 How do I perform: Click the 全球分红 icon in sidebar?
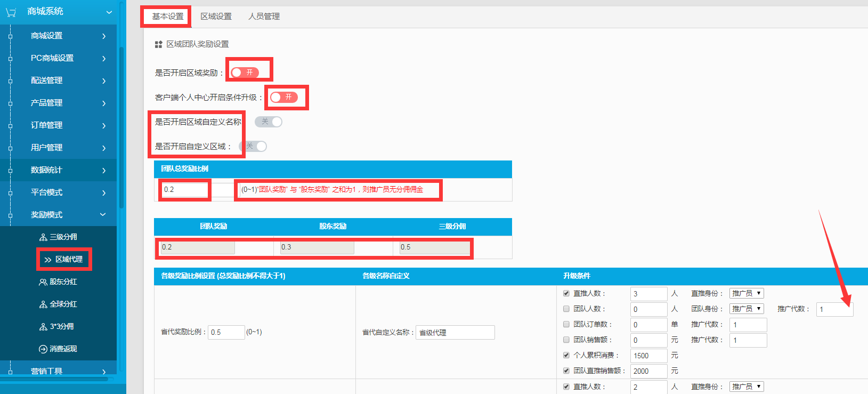[43, 304]
